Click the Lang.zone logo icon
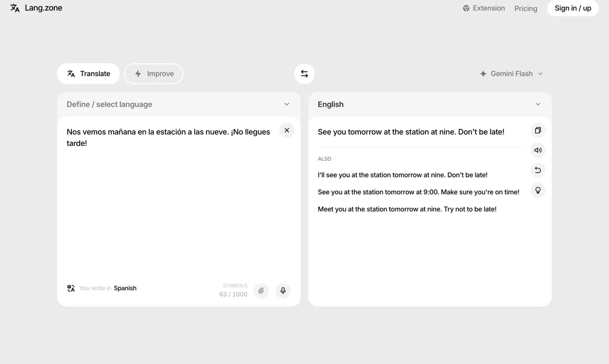The image size is (609, 364). (15, 8)
